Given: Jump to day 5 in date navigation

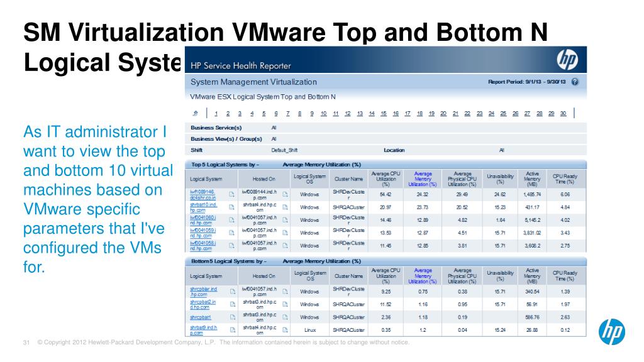Looking at the screenshot, I should pyautogui.click(x=264, y=114).
